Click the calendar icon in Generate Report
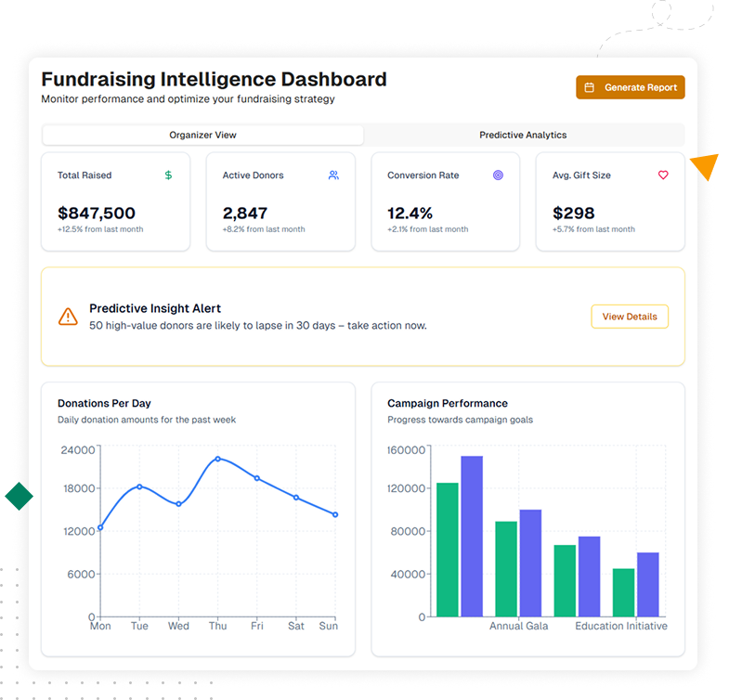 coord(589,87)
